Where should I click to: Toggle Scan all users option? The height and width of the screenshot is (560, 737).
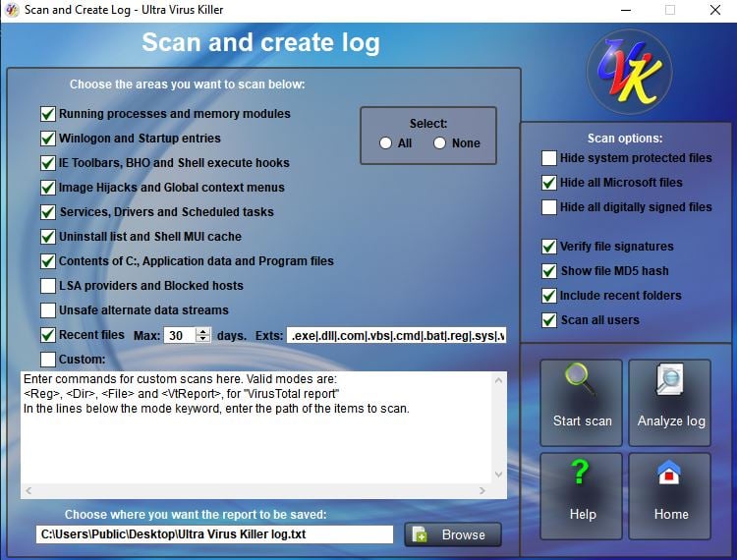pyautogui.click(x=549, y=320)
